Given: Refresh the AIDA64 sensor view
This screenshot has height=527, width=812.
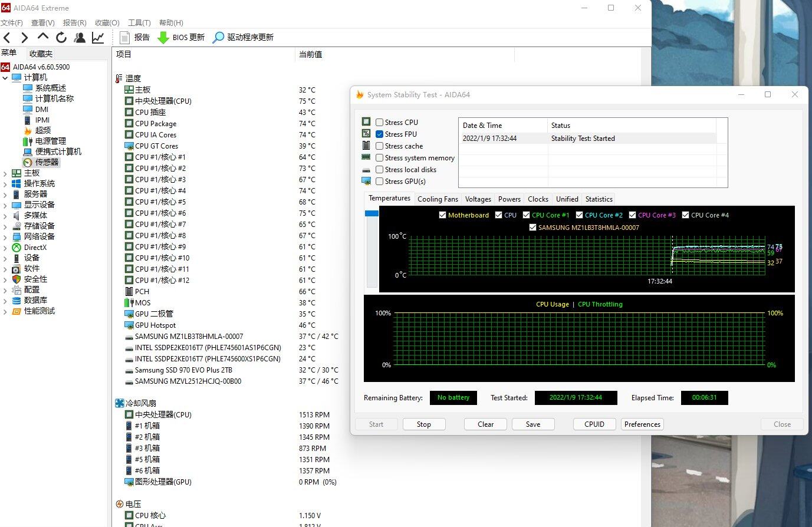Looking at the screenshot, I should [x=61, y=38].
